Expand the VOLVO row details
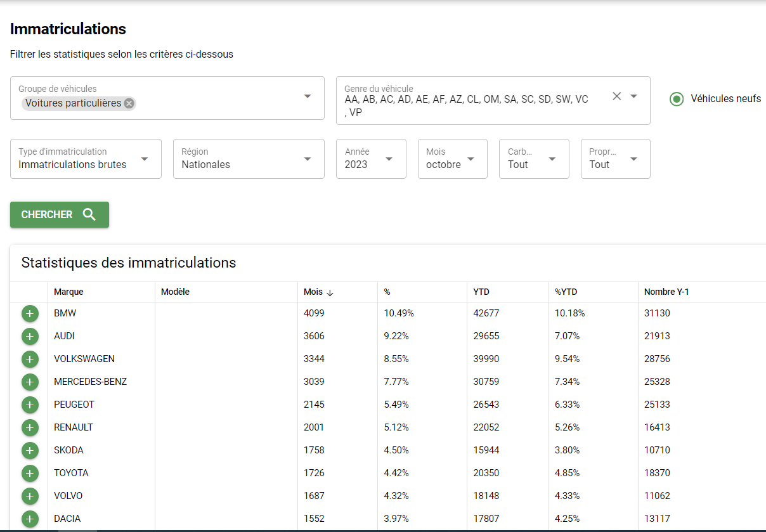 click(x=30, y=496)
